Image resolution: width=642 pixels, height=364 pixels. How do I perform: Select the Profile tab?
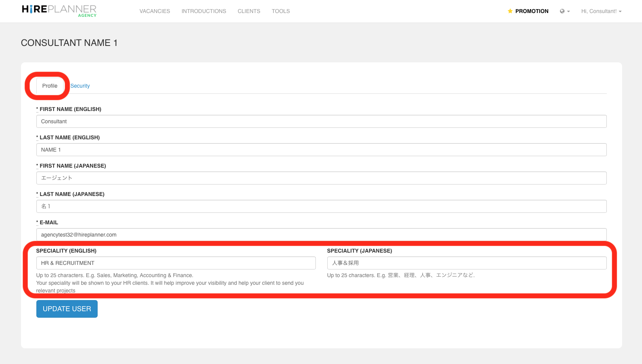click(50, 86)
